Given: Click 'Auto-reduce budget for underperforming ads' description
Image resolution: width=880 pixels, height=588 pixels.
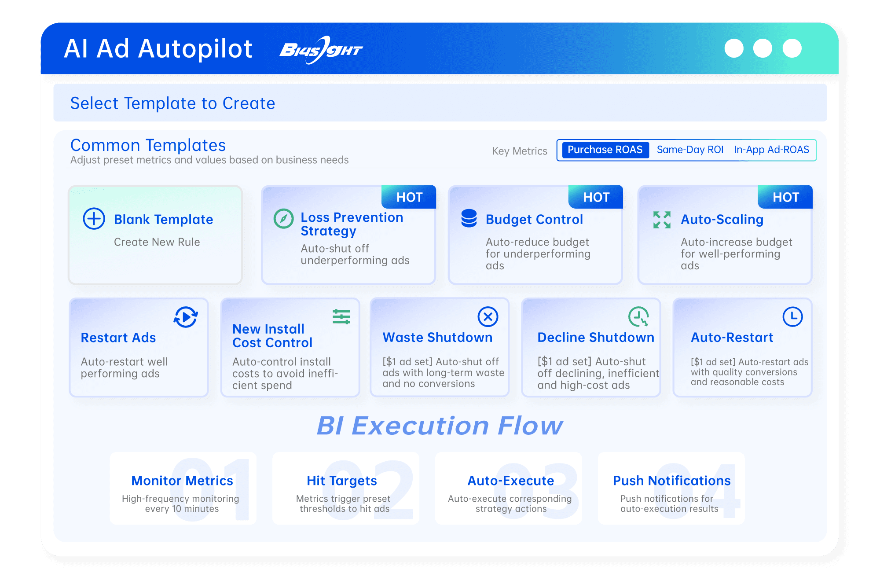Looking at the screenshot, I should tap(538, 254).
